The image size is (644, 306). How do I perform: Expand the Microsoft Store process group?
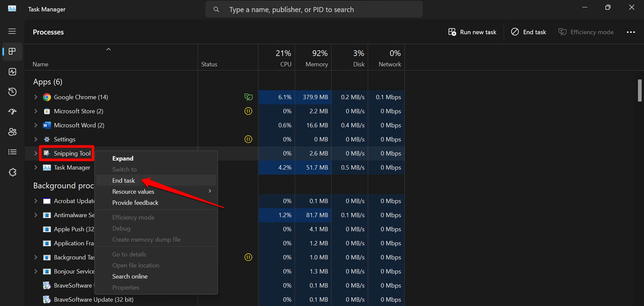pyautogui.click(x=36, y=111)
